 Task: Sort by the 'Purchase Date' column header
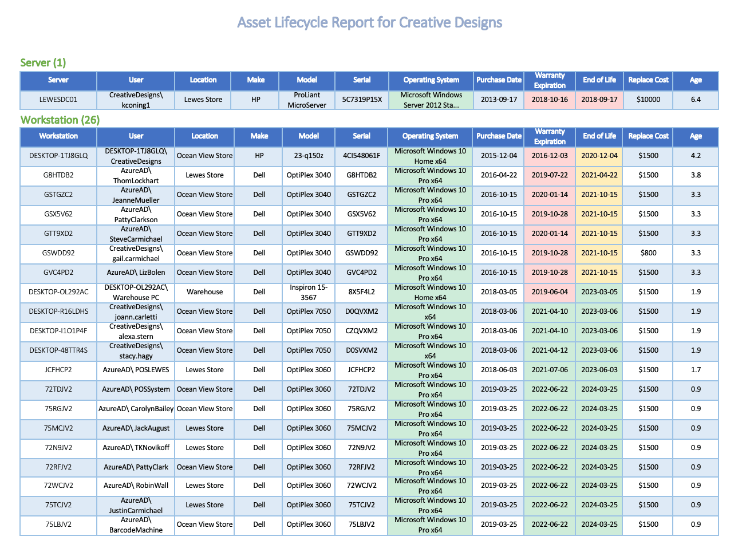click(x=498, y=80)
